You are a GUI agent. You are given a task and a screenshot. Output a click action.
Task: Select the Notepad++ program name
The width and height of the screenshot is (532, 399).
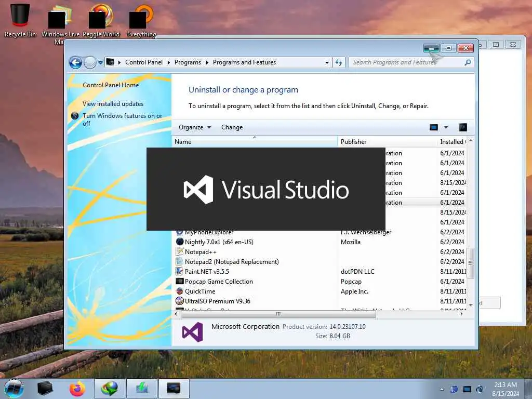point(201,252)
